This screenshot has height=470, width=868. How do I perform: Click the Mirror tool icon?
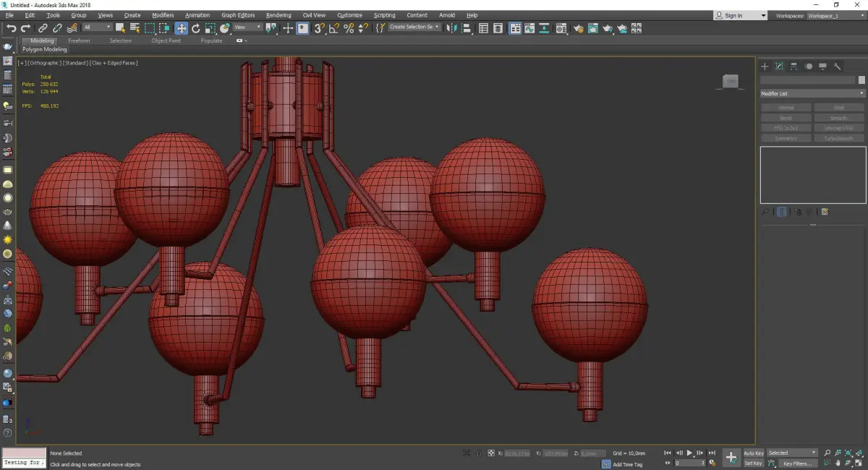(451, 28)
